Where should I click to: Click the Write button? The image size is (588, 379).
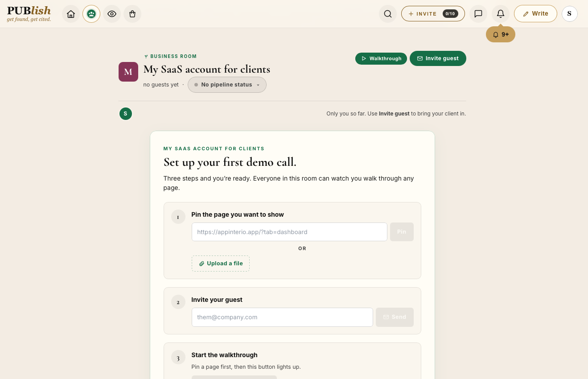click(535, 14)
